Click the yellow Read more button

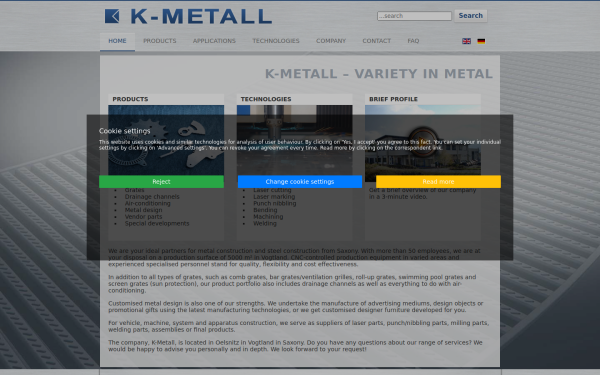[438, 182]
